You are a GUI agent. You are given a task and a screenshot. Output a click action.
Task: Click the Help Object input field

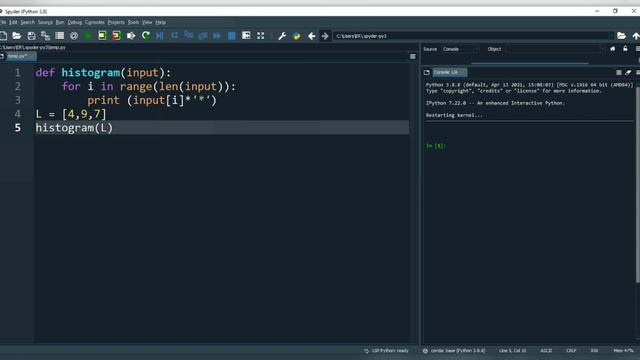(556, 49)
